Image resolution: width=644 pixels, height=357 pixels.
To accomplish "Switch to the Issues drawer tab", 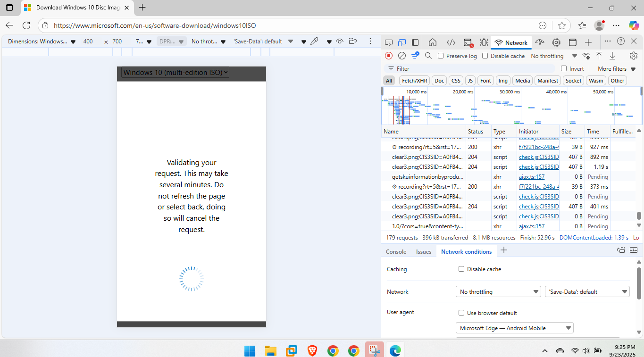I will [423, 252].
